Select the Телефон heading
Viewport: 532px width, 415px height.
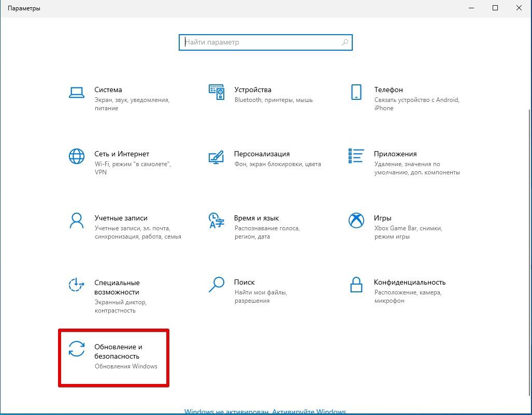(x=389, y=90)
